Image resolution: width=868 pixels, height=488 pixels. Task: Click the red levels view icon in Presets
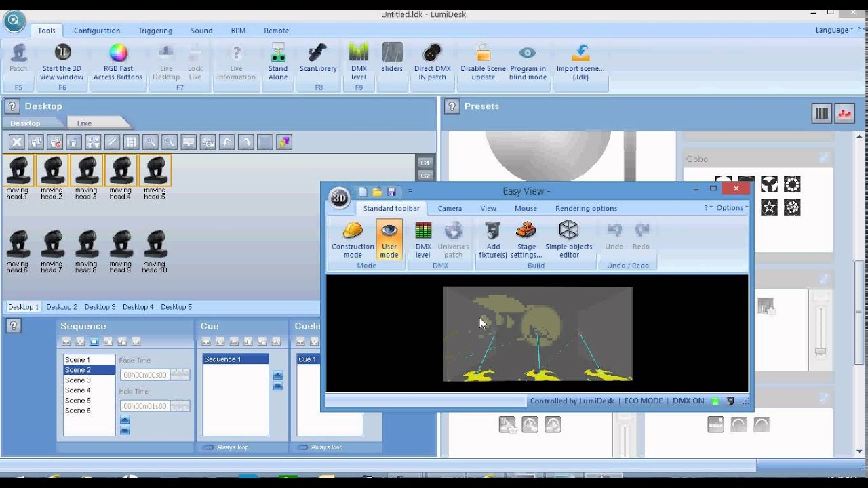pos(845,114)
